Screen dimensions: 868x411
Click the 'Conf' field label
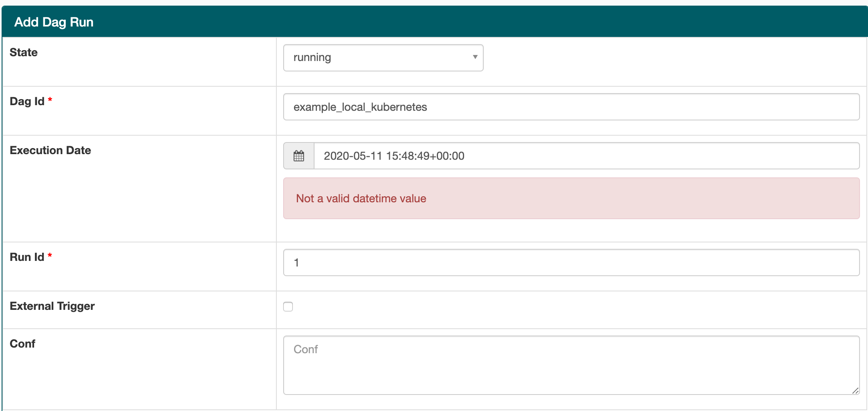pos(22,344)
